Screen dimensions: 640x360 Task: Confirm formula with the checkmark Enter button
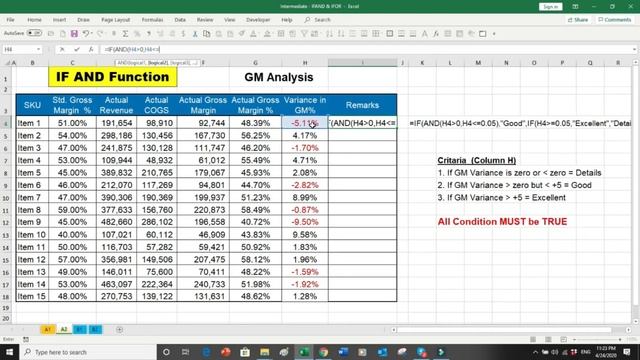point(77,49)
